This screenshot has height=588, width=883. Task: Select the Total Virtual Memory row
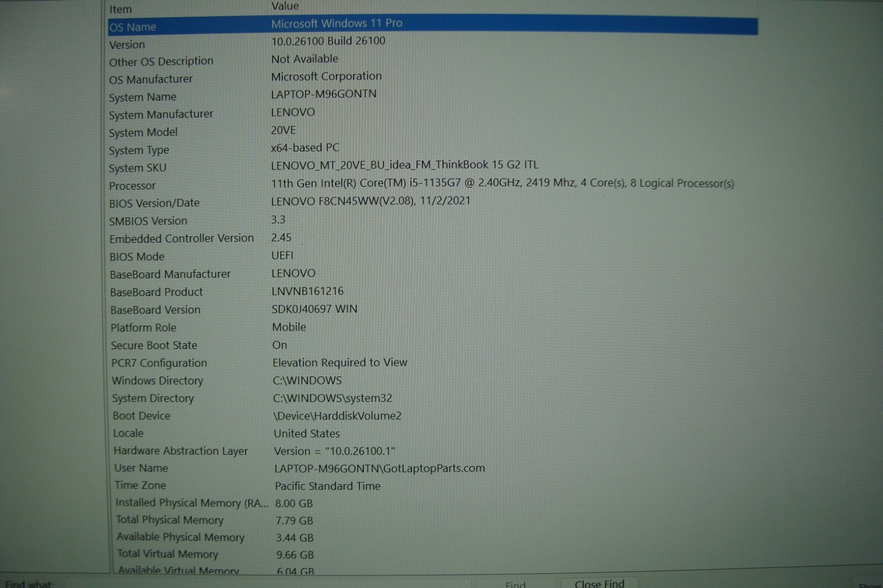point(167,554)
